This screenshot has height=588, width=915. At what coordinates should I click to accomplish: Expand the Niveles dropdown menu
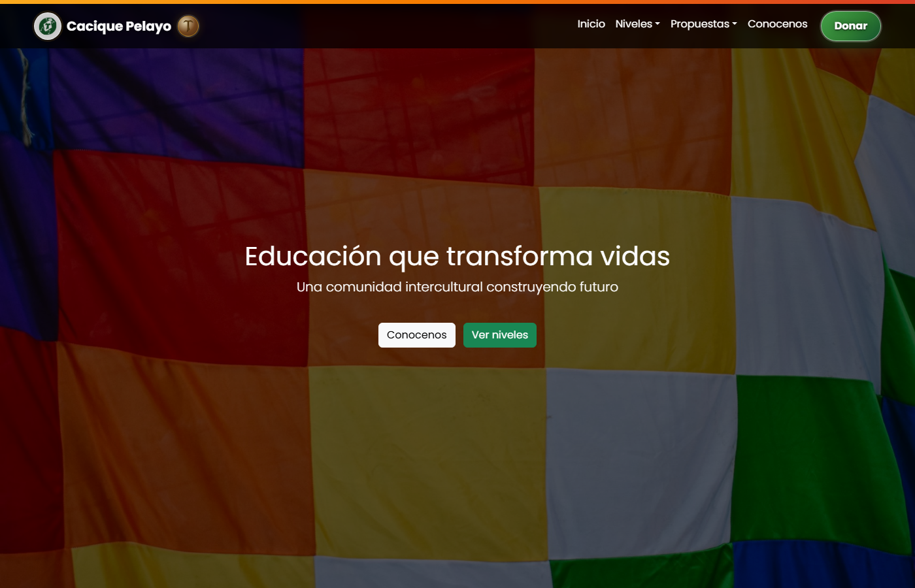(637, 24)
